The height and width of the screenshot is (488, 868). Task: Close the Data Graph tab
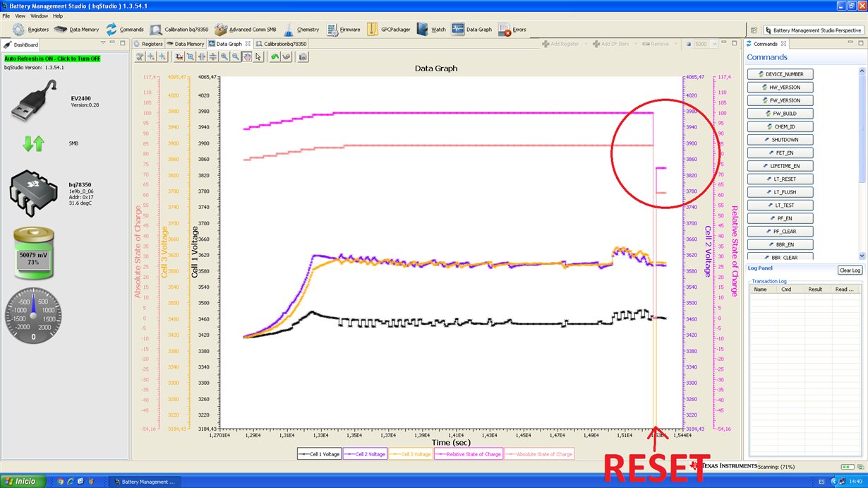[248, 44]
